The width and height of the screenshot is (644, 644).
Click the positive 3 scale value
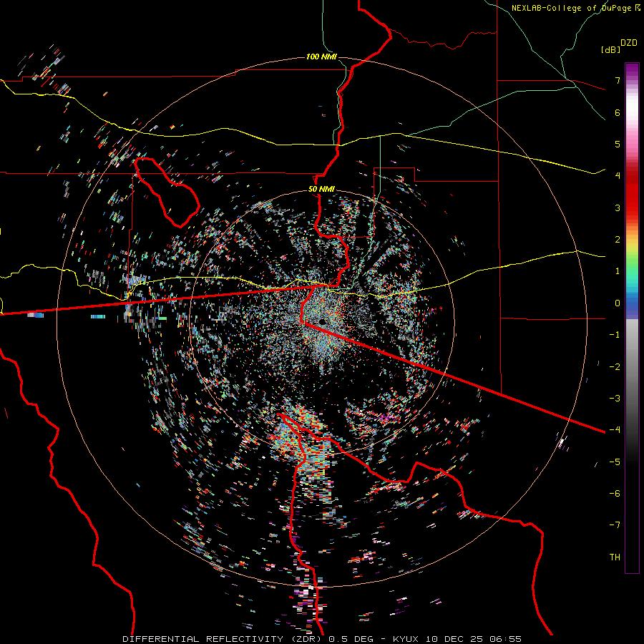(618, 208)
